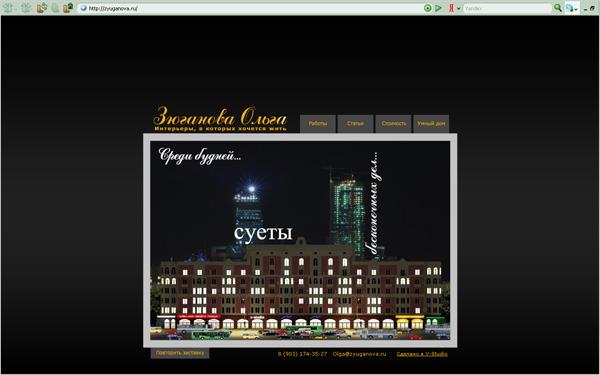Viewport: 600px width, 375px height.
Task: Select the phone number 8 (903) 174-35-27
Action: pyautogui.click(x=302, y=354)
